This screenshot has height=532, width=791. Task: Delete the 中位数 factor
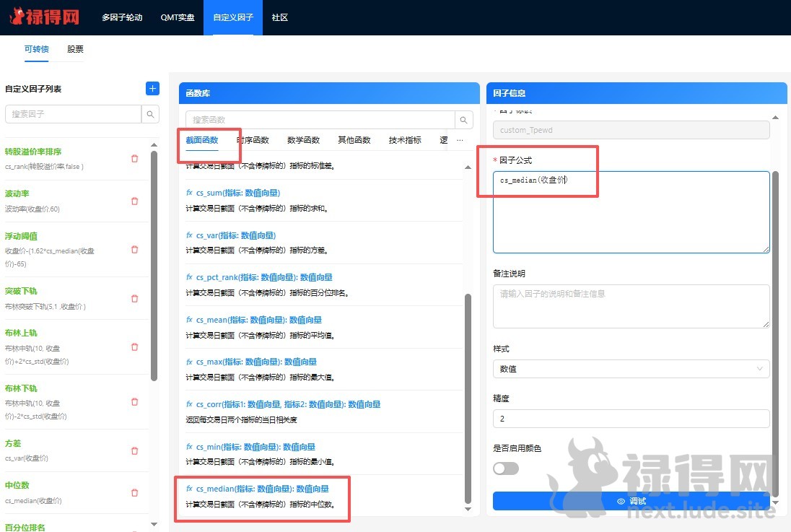[x=134, y=493]
